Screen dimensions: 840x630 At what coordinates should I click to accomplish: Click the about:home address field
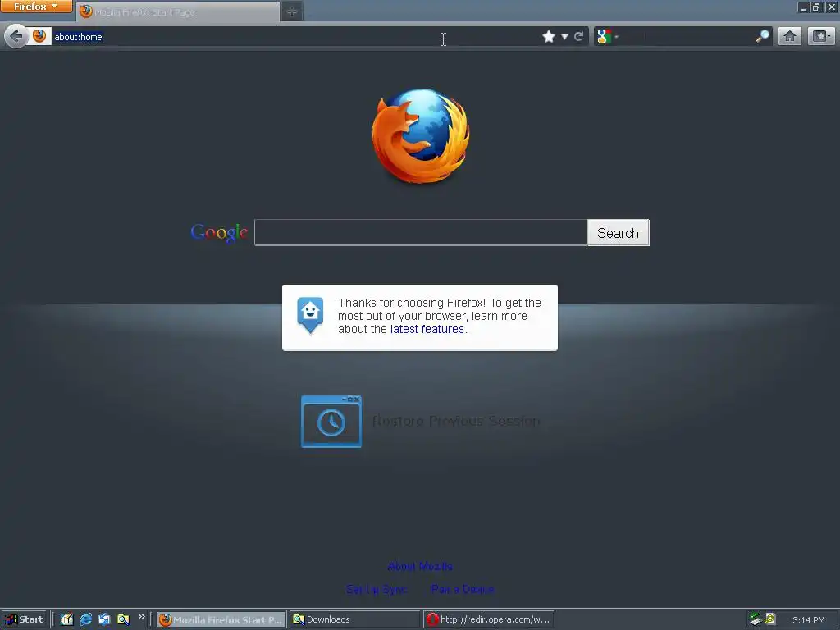pyautogui.click(x=294, y=36)
